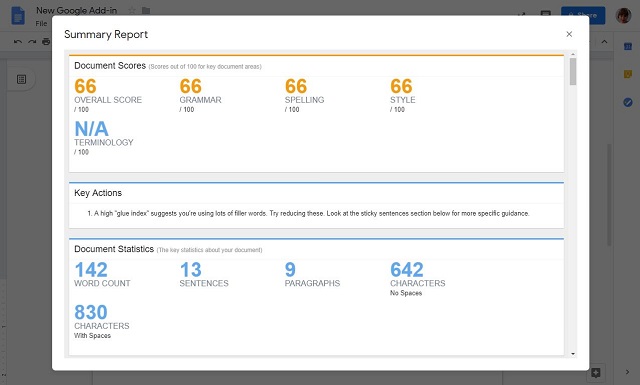Click the report scroll up arrow
640x385 pixels.
[573, 54]
